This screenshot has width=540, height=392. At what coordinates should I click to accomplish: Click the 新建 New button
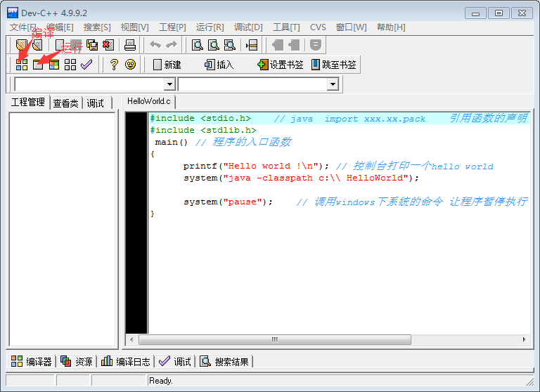[167, 65]
